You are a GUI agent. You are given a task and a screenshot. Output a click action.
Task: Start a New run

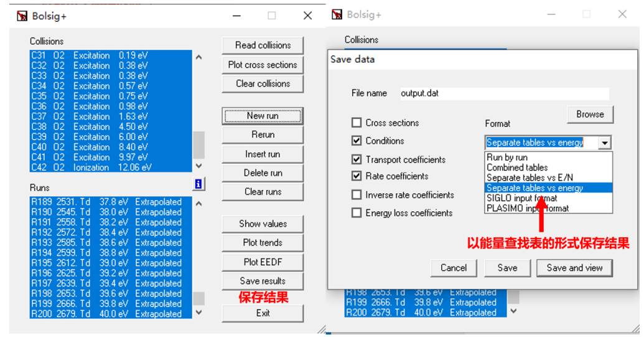pos(263,116)
